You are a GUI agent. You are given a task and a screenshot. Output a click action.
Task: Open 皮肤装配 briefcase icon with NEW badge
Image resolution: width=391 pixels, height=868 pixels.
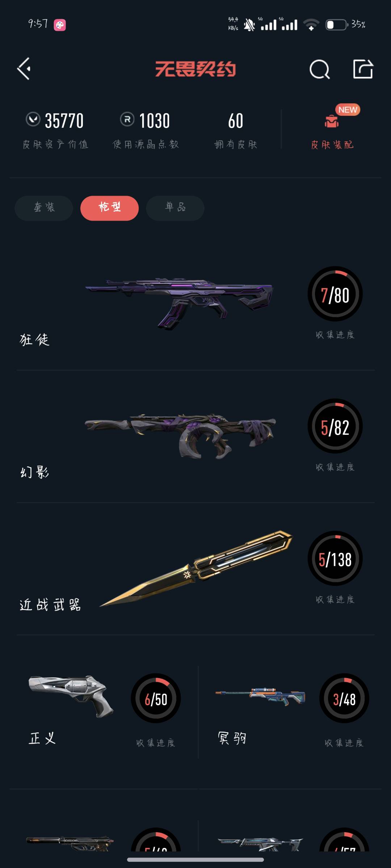332,121
